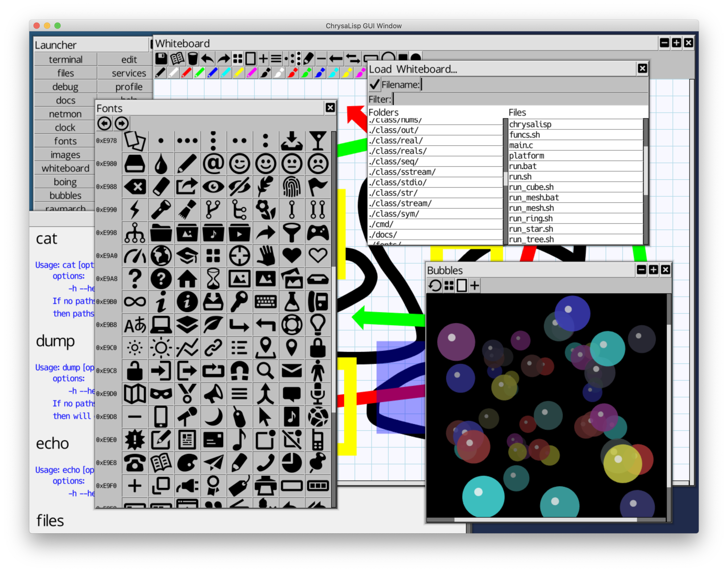This screenshot has height=572, width=728.
Task: Click the redo arrow in Whiteboard toolbar
Action: pos(224,59)
